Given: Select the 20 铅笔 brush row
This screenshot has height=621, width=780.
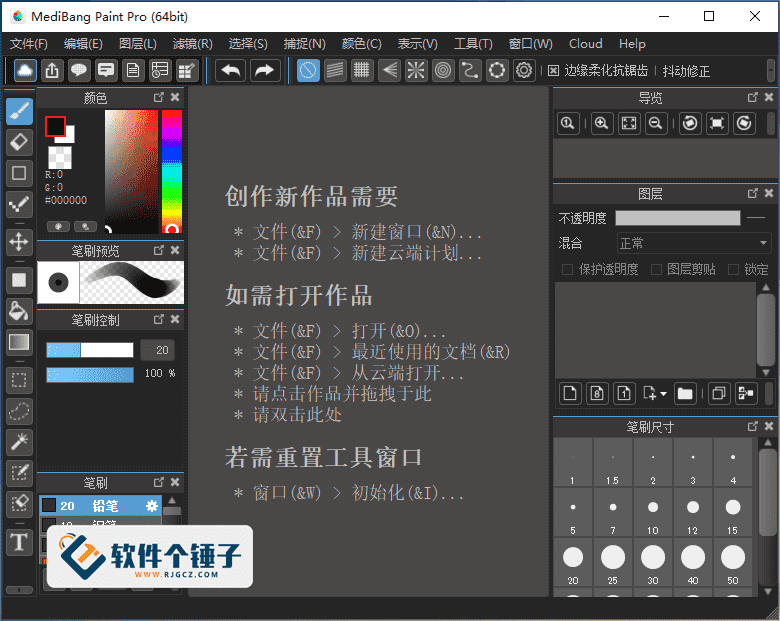Looking at the screenshot, I should click(x=100, y=506).
